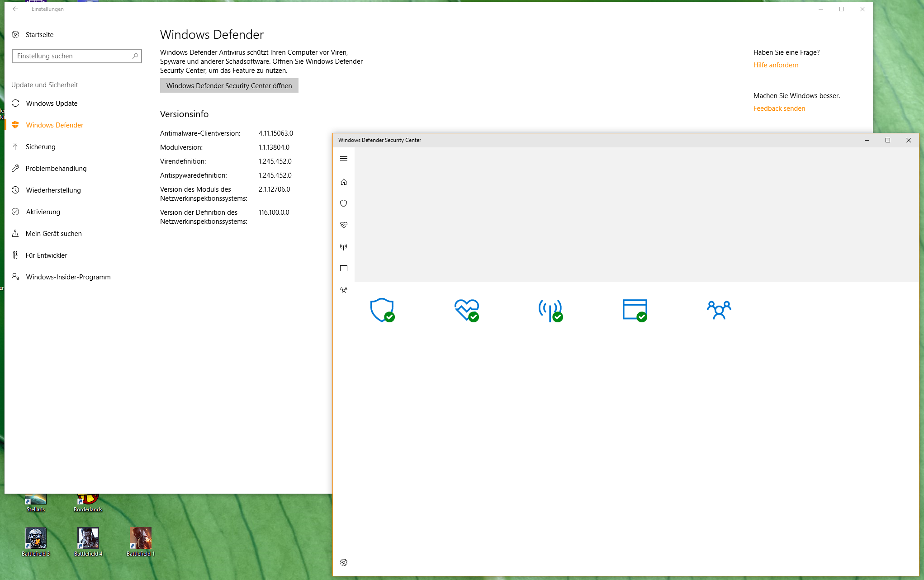
Task: Open Firewall & network protection tile
Action: pos(550,310)
